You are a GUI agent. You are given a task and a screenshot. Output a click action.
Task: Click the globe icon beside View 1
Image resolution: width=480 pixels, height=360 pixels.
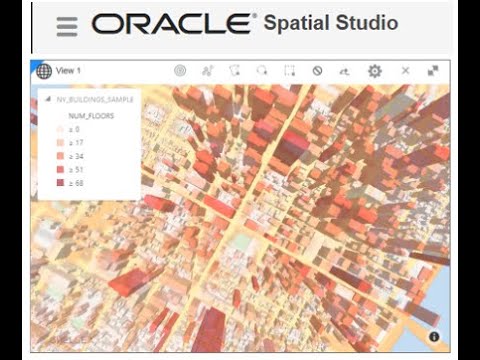[x=44, y=71]
